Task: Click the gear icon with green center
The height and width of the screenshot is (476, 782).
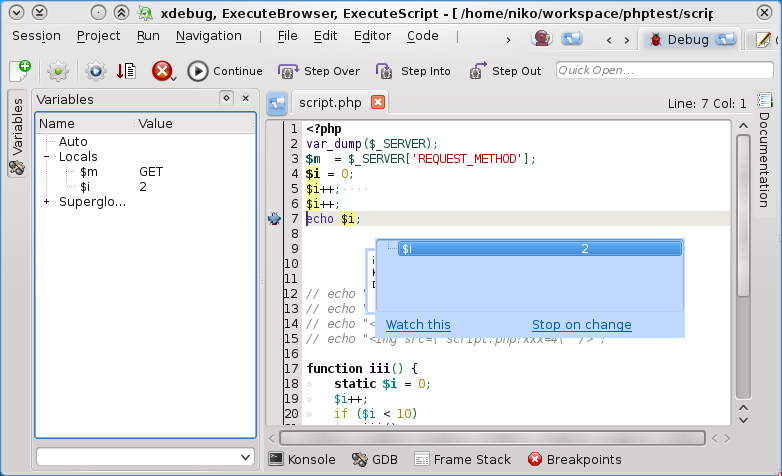Action: (58, 71)
